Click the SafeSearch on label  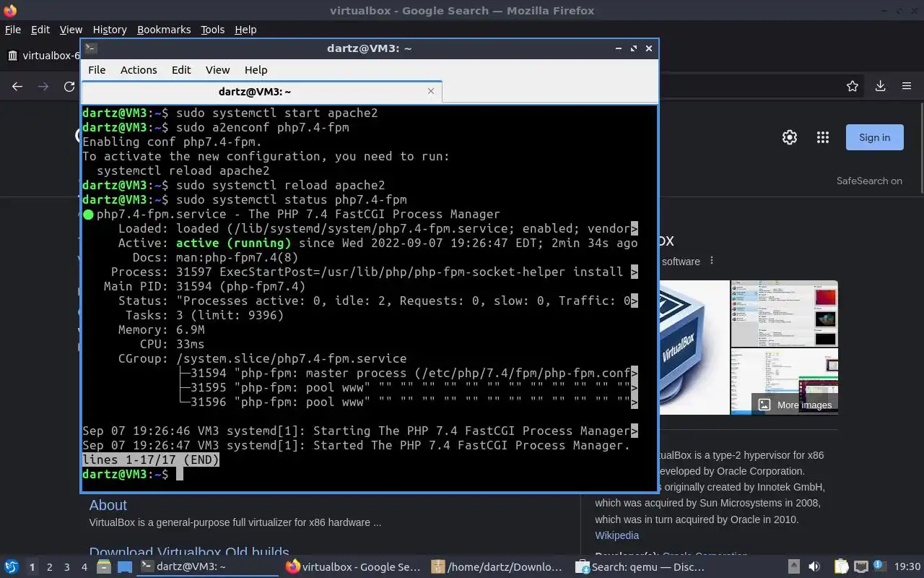point(869,181)
